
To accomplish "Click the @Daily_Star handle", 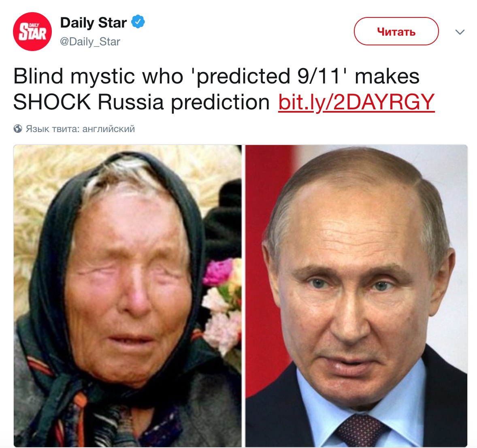I will pyautogui.click(x=90, y=42).
